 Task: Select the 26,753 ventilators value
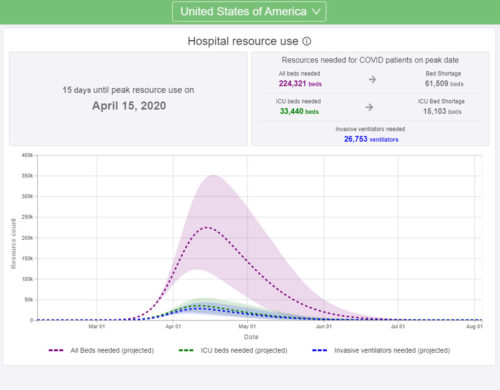pyautogui.click(x=371, y=139)
